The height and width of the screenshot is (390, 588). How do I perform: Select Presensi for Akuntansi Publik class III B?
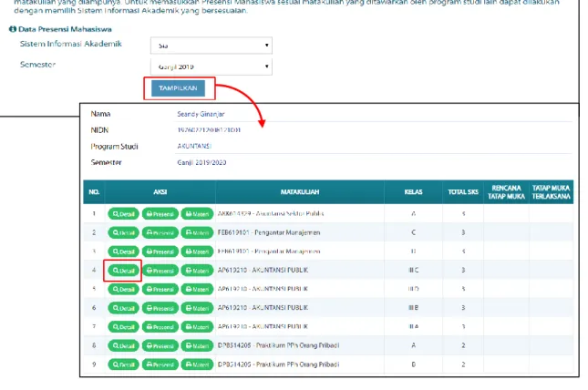tap(160, 308)
